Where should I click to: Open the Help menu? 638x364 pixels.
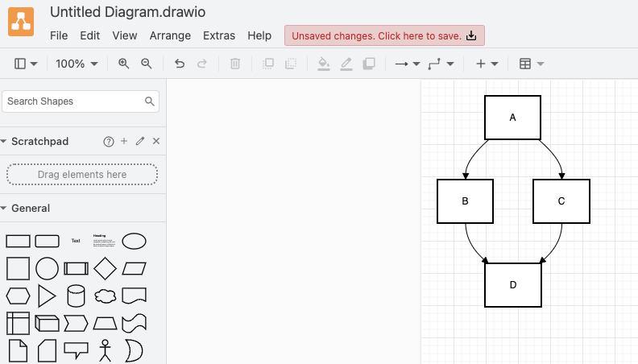point(259,35)
